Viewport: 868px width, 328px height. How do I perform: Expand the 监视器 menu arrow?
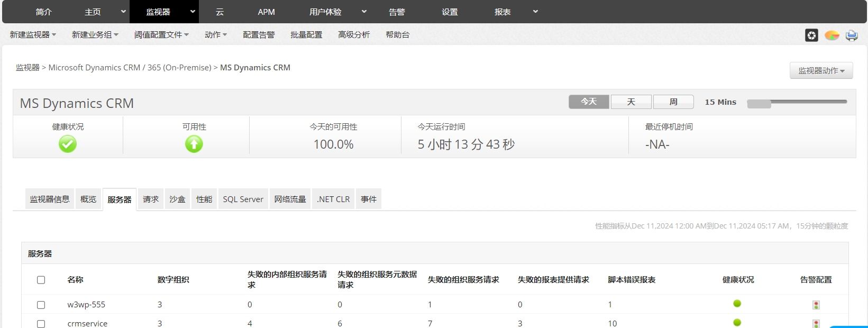[x=193, y=12]
